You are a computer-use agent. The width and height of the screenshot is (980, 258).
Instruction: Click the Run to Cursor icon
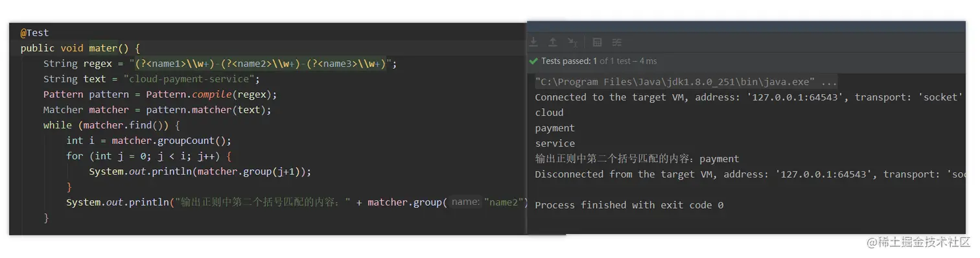572,42
